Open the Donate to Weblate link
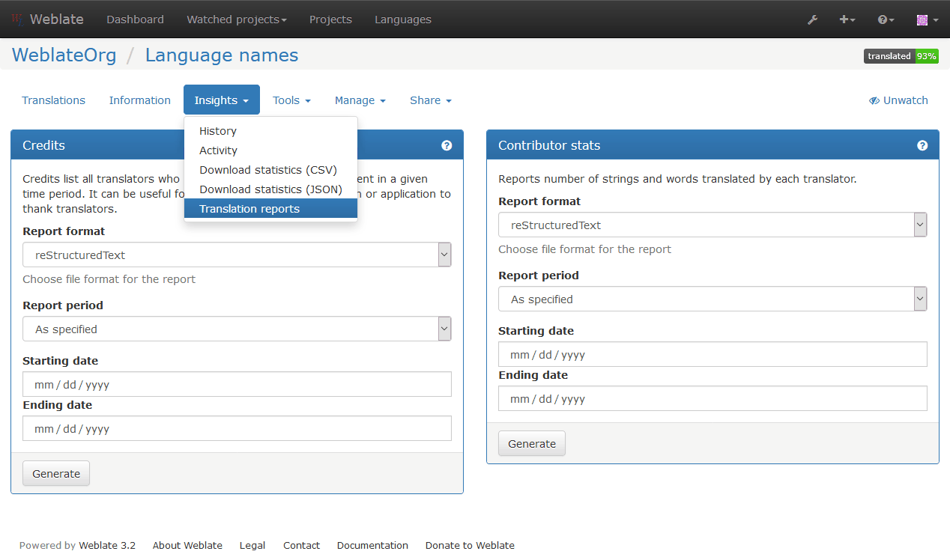The image size is (950, 560). point(470,545)
